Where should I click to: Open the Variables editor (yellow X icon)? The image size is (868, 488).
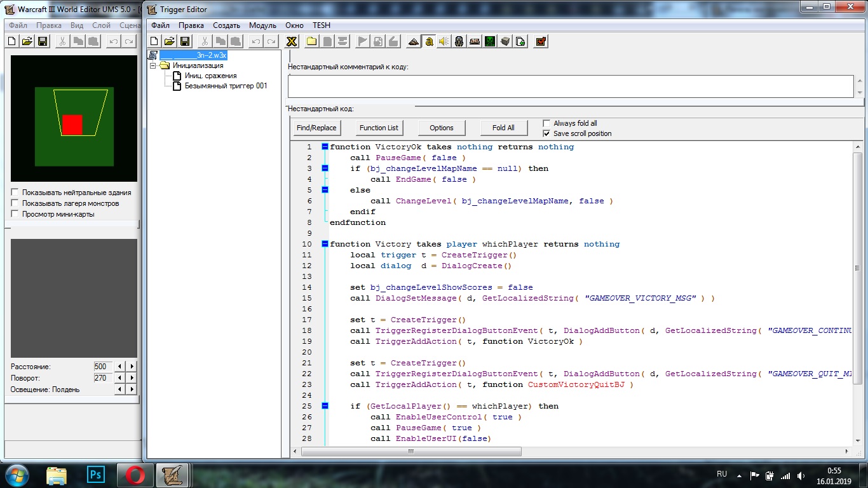(x=291, y=41)
